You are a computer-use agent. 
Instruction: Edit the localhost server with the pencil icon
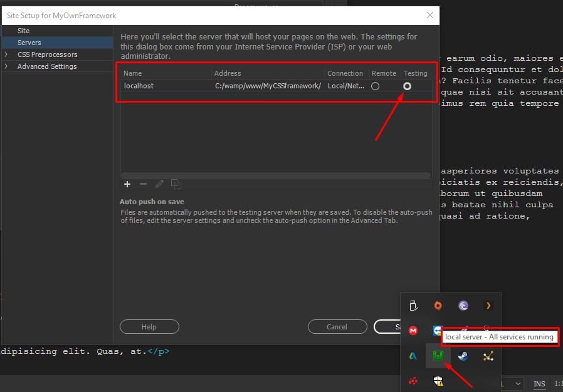click(x=160, y=183)
